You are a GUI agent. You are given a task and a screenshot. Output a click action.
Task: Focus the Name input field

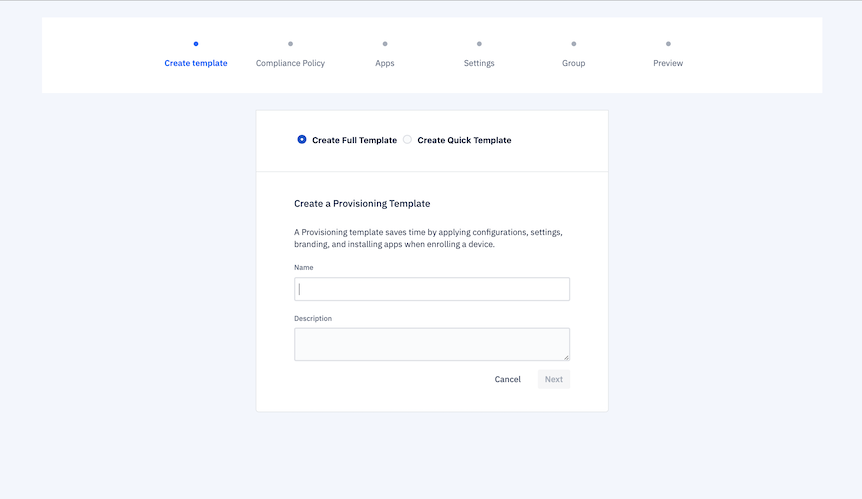(432, 289)
